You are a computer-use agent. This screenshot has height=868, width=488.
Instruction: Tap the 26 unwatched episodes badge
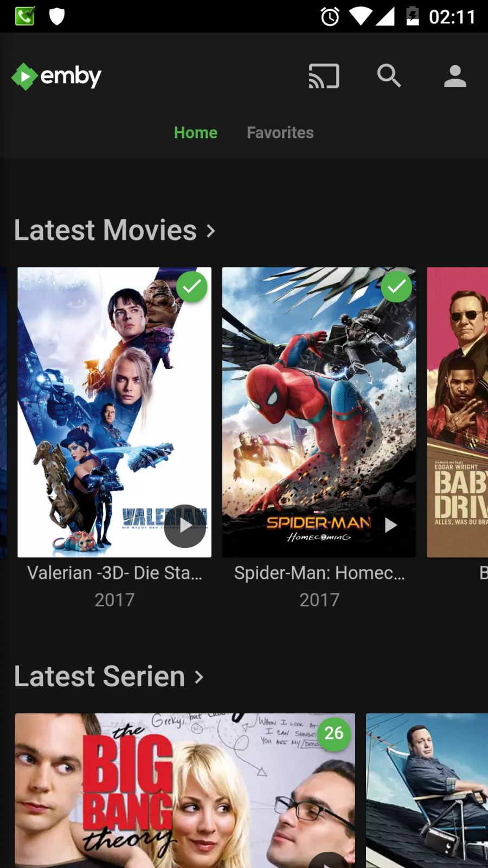pyautogui.click(x=334, y=733)
